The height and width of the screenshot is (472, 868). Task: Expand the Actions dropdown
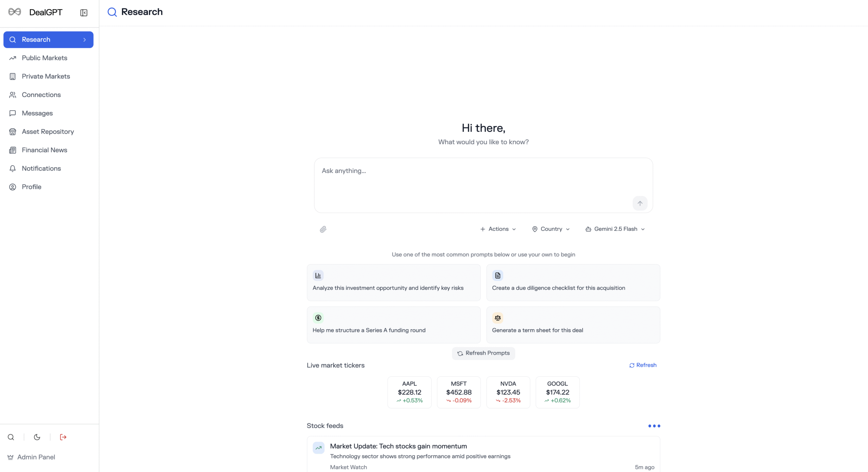click(x=498, y=229)
